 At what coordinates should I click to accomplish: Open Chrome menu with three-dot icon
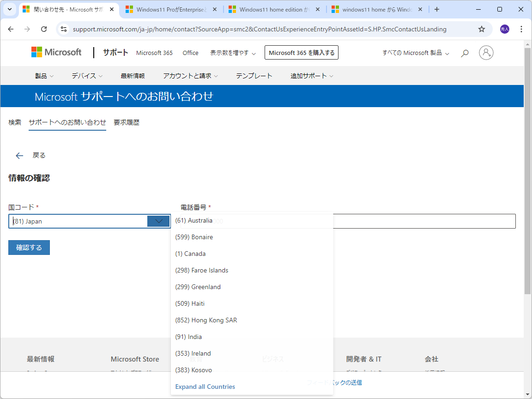click(521, 29)
